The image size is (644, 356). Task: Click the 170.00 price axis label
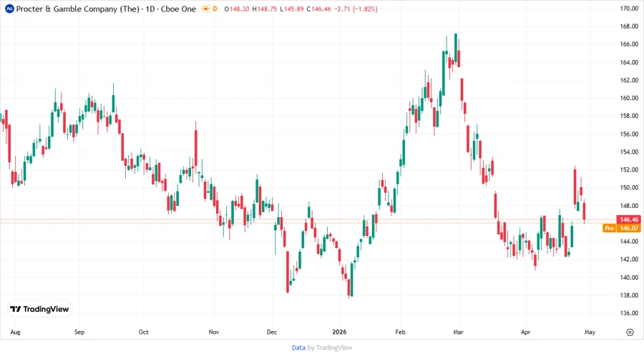pyautogui.click(x=629, y=8)
